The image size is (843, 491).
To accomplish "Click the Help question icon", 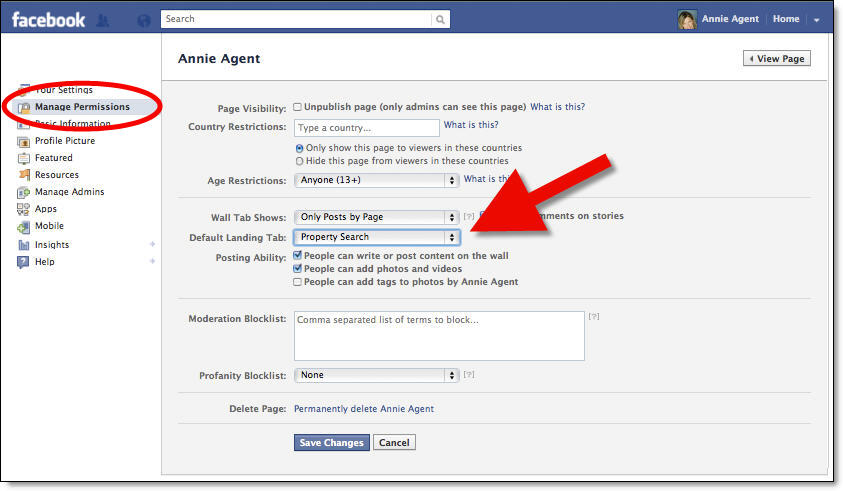I will click(23, 262).
